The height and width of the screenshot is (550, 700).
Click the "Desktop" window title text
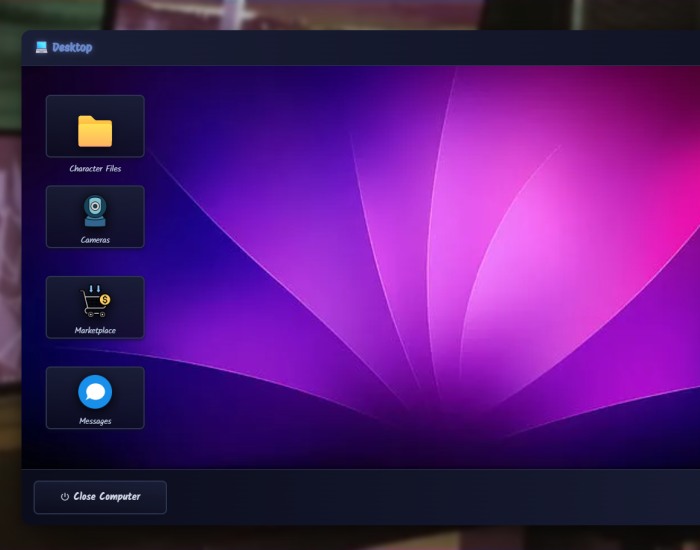72,47
